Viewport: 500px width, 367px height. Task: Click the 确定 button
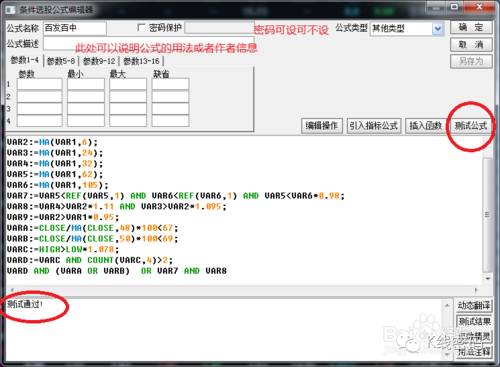[471, 27]
